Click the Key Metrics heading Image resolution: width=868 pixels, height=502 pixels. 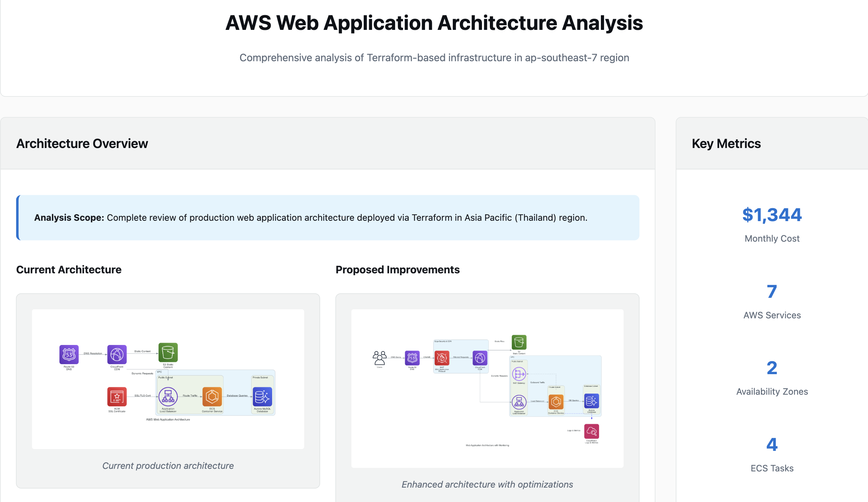tap(726, 143)
